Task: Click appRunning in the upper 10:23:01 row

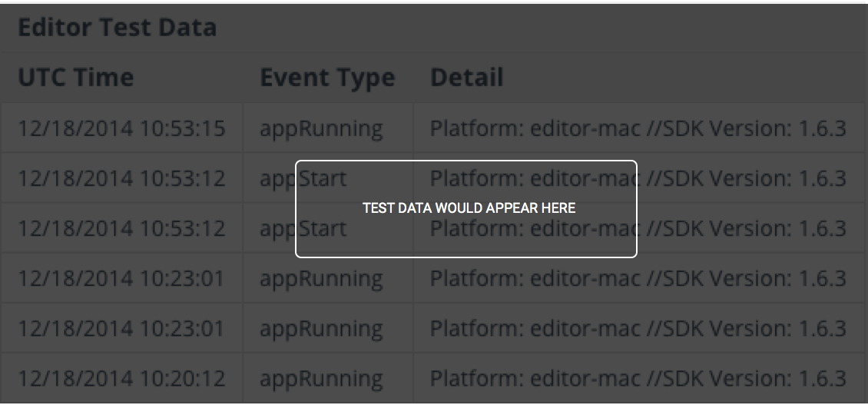Action: 321,278
